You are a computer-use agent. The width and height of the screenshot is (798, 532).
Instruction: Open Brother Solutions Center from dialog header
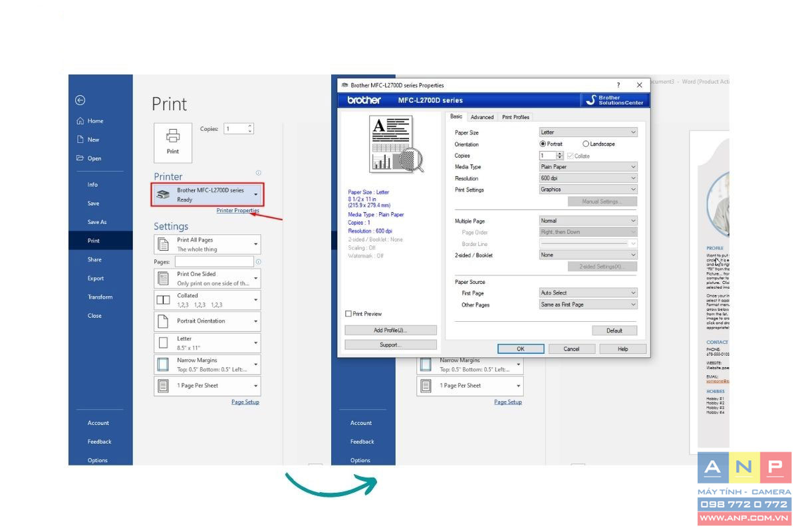coord(615,100)
